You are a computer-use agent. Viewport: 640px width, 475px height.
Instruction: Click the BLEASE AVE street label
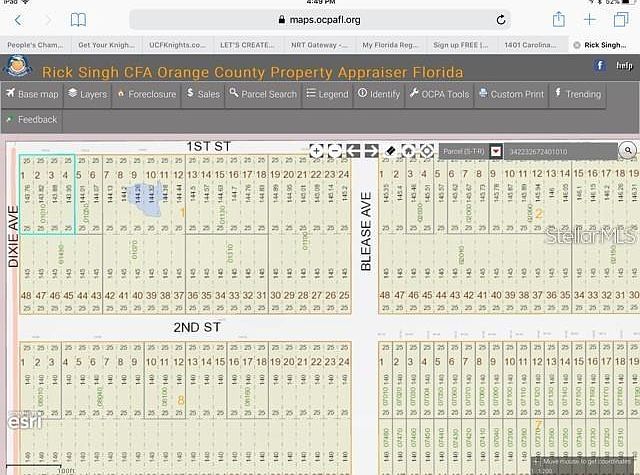[366, 231]
